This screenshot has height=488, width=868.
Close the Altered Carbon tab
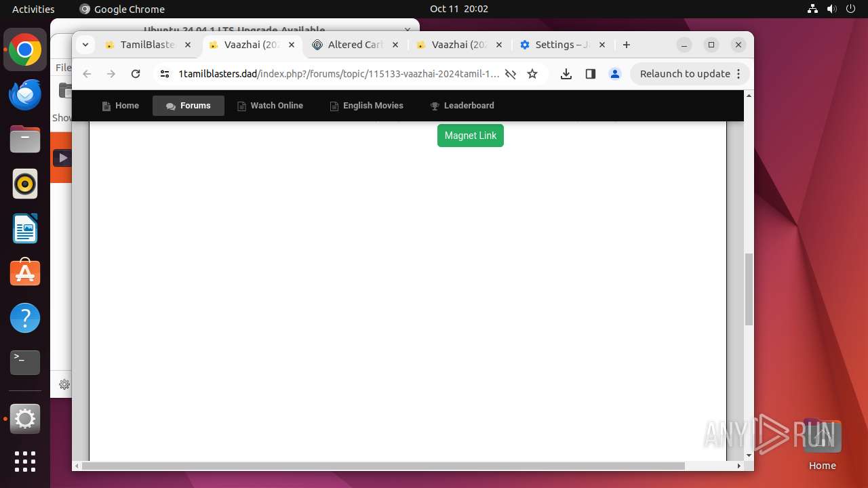pyautogui.click(x=395, y=45)
